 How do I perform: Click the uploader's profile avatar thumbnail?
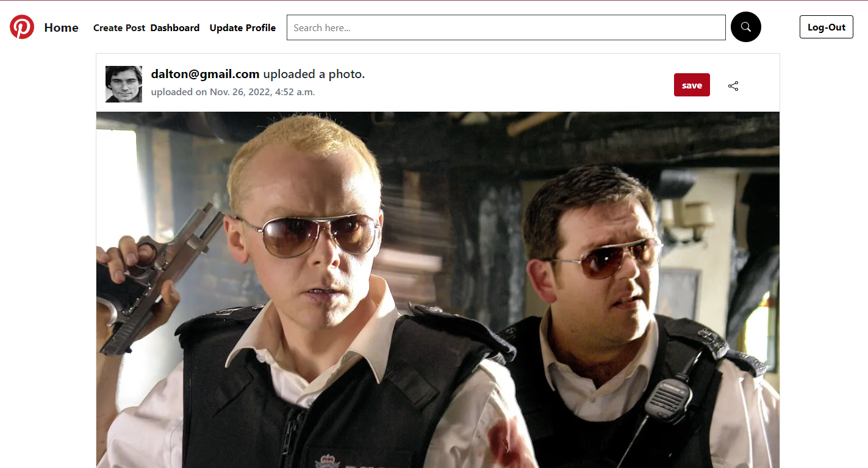124,84
